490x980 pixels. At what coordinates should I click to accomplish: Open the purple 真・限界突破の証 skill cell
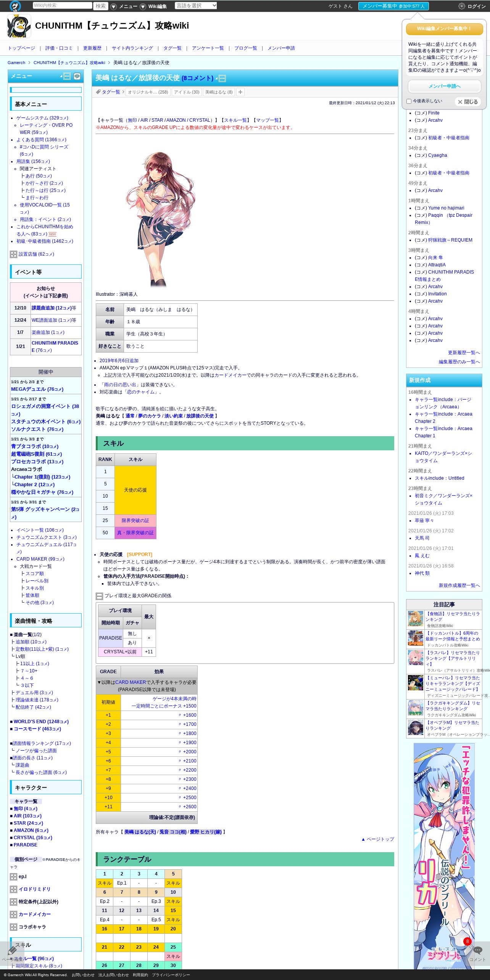pos(135,533)
